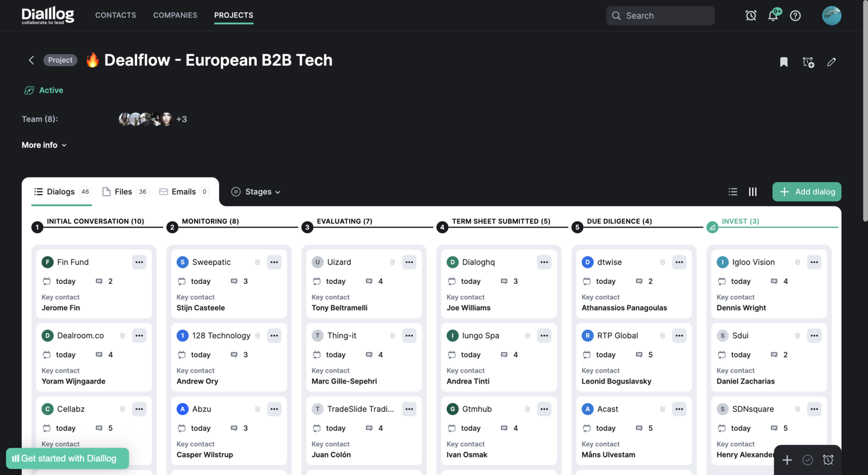Click the Add dialog button
The width and height of the screenshot is (868, 475).
[x=807, y=192]
